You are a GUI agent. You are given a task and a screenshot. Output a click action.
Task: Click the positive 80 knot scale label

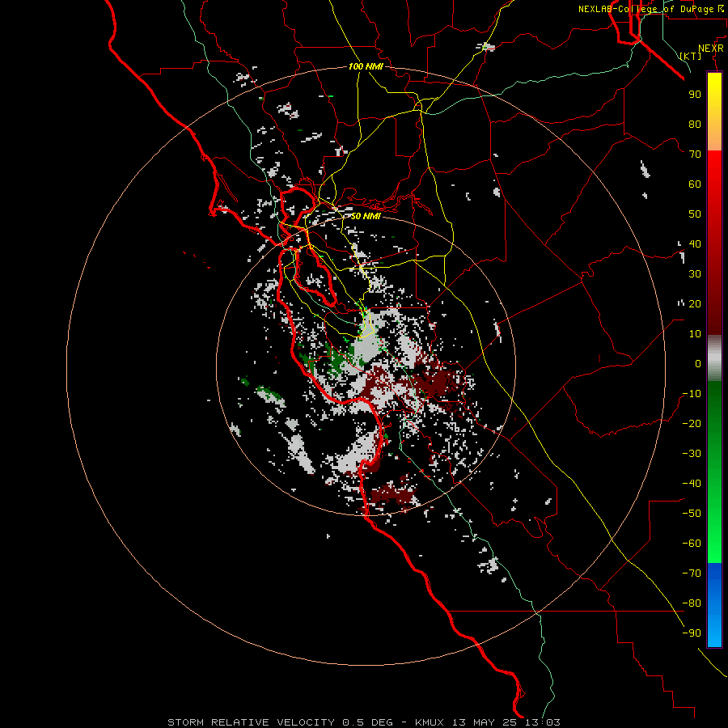(x=695, y=124)
